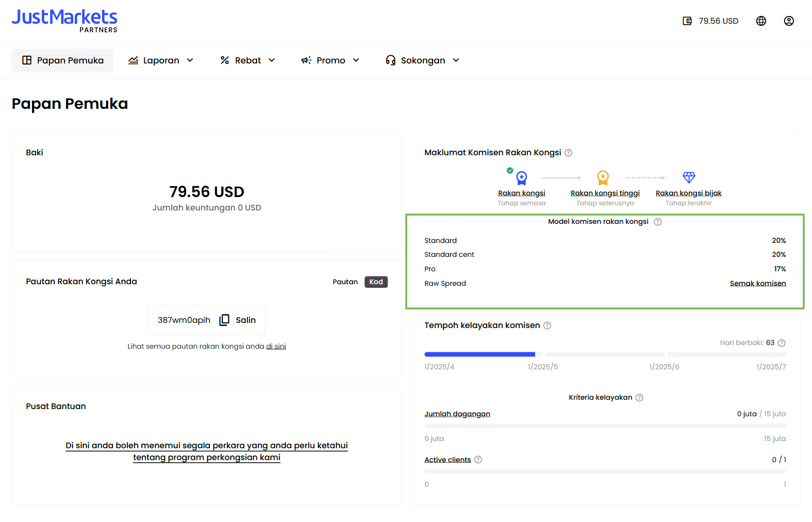
Task: Open the Promo menu
Action: point(330,60)
